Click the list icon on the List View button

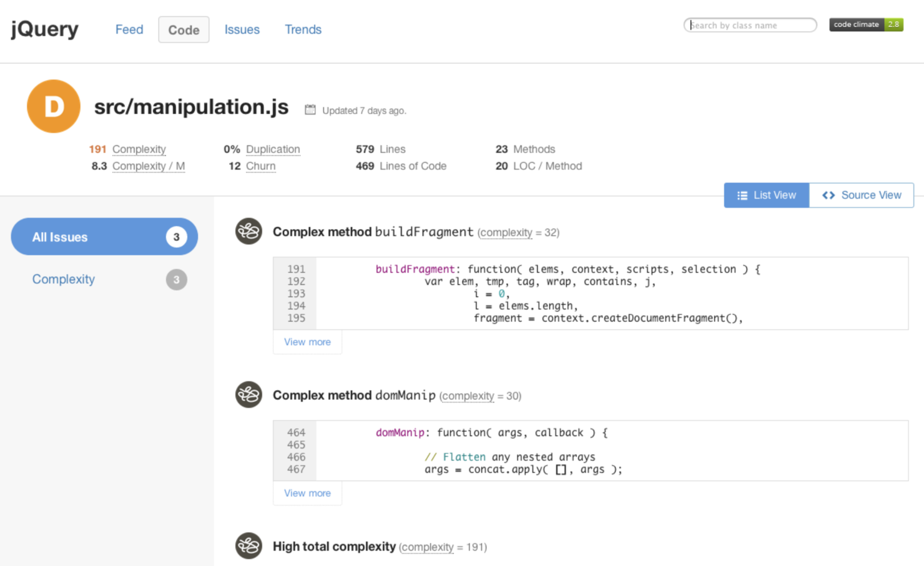(x=742, y=195)
